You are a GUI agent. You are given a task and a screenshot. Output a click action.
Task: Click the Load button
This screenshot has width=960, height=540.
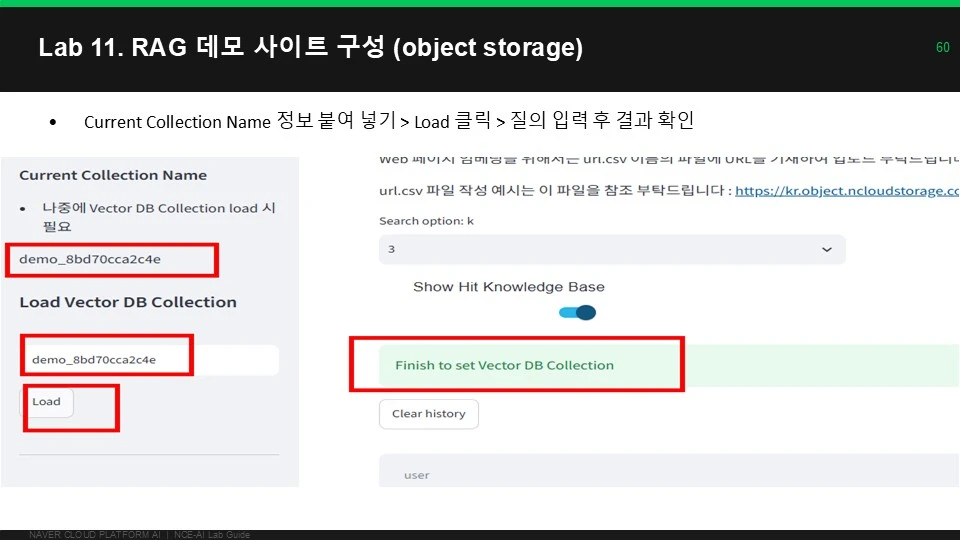(47, 402)
